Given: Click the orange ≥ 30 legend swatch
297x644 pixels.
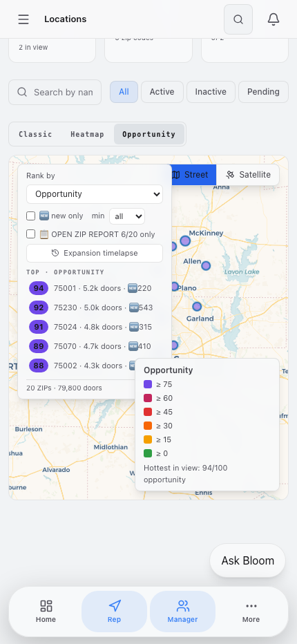Looking at the screenshot, I should pyautogui.click(x=148, y=426).
